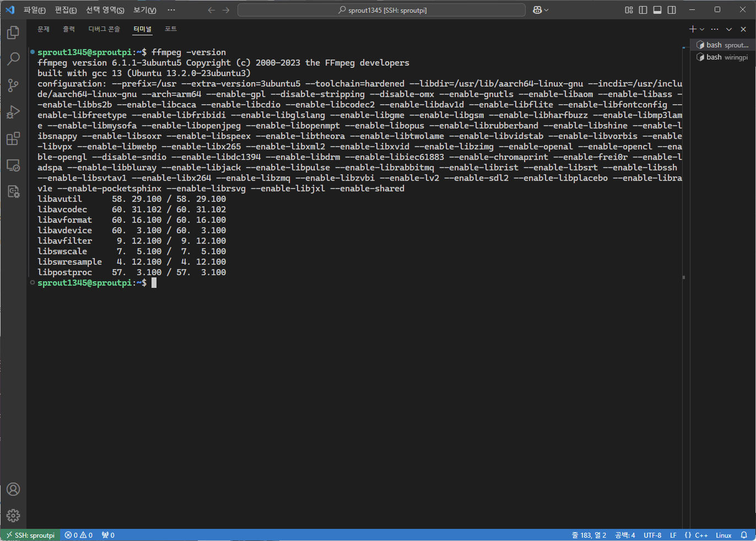The width and height of the screenshot is (756, 541).
Task: Click the libpostproc version line
Action: [132, 272]
